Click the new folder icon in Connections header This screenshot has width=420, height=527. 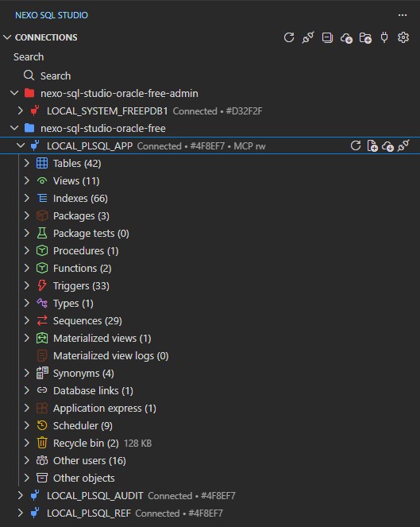(x=365, y=37)
